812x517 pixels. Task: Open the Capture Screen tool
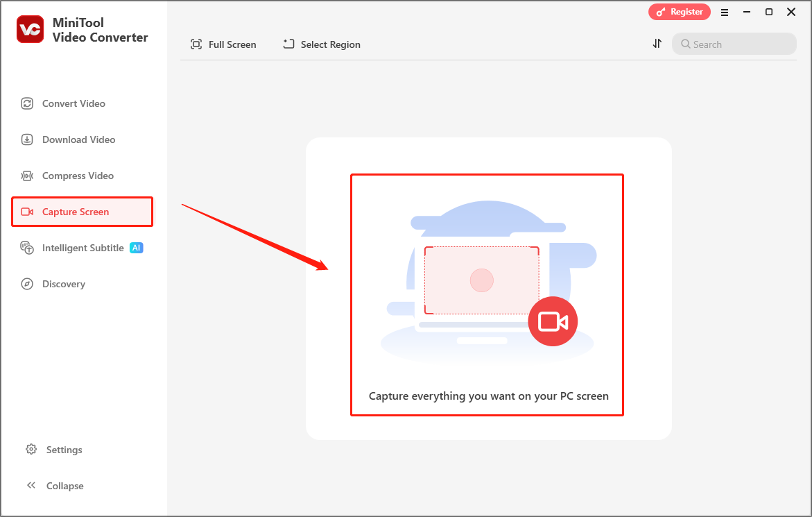(76, 212)
